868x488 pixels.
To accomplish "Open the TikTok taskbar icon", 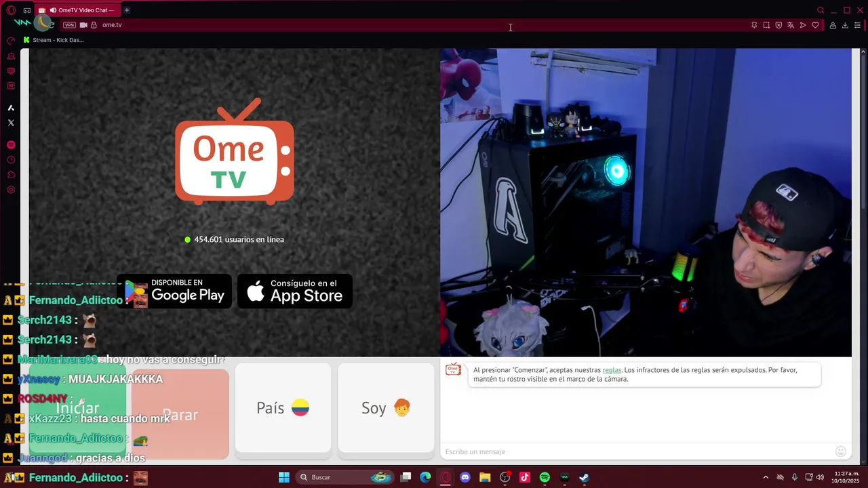I will [525, 477].
